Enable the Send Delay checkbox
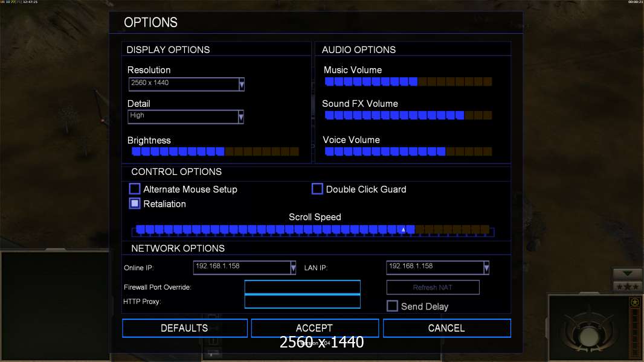This screenshot has height=362, width=644. coord(392,306)
